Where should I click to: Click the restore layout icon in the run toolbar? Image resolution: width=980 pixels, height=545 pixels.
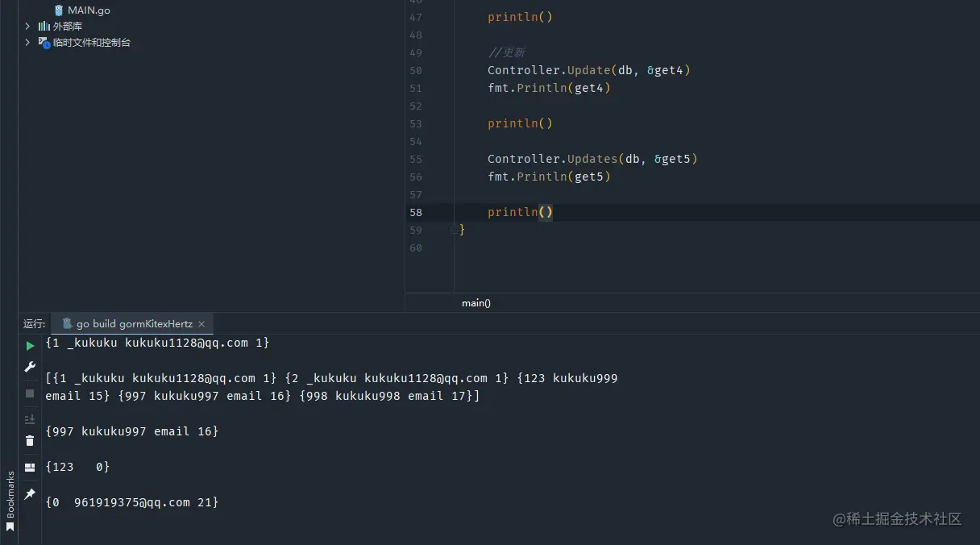click(30, 468)
